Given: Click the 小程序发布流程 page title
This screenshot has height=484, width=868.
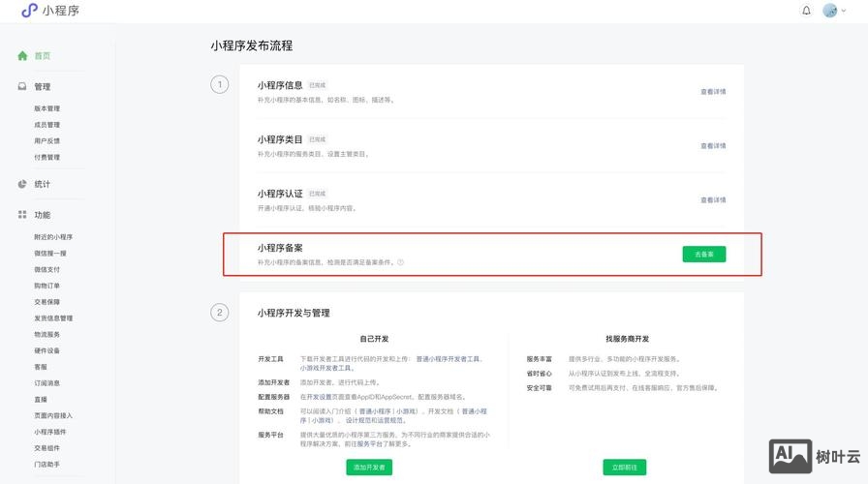Looking at the screenshot, I should tap(251, 45).
